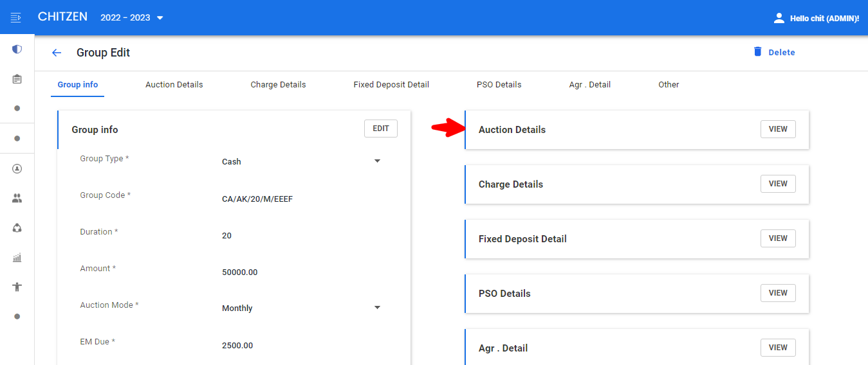Click EDIT button in Group info
This screenshot has height=365, width=868.
(381, 129)
